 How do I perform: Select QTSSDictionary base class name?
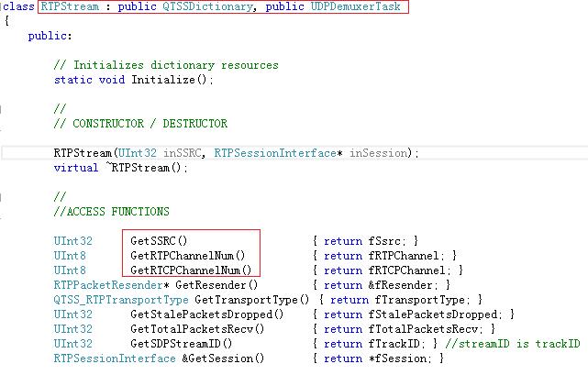(x=207, y=6)
